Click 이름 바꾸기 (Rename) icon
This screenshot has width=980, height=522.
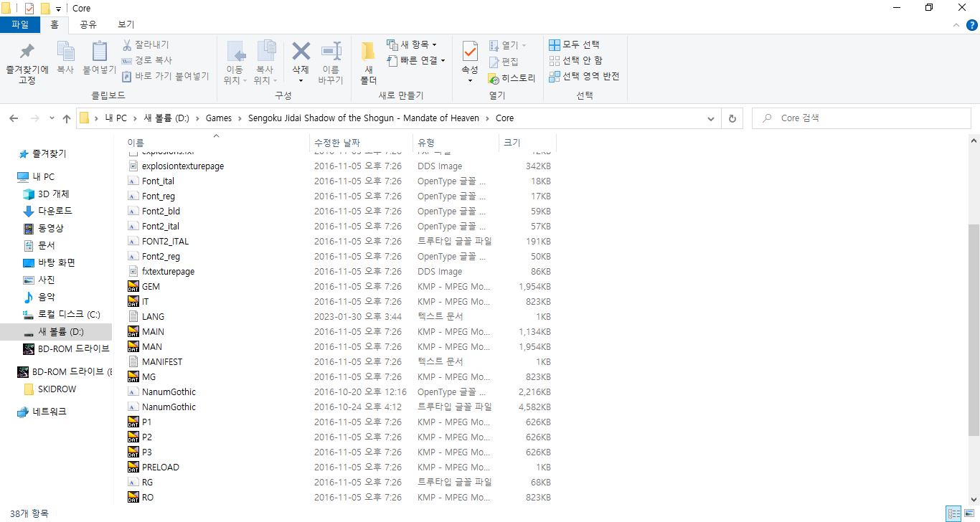coord(331,62)
